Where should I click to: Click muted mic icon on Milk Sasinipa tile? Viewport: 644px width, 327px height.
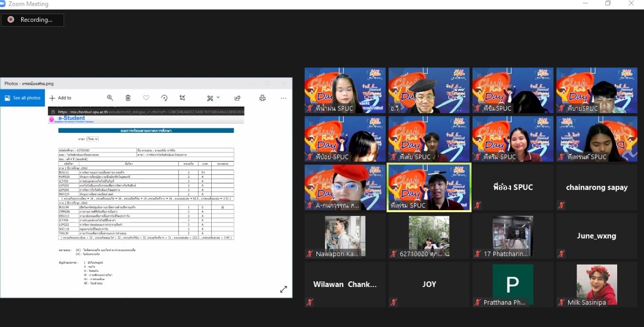[561, 302]
